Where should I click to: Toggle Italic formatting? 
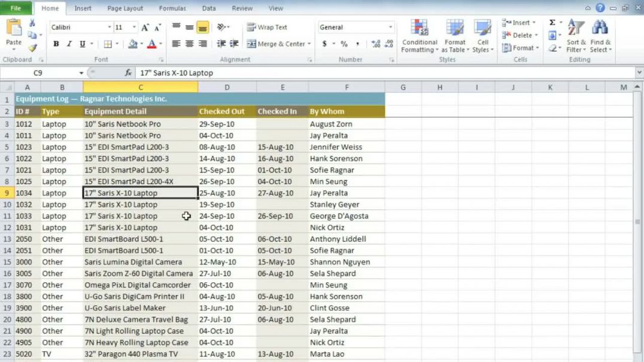(x=69, y=44)
